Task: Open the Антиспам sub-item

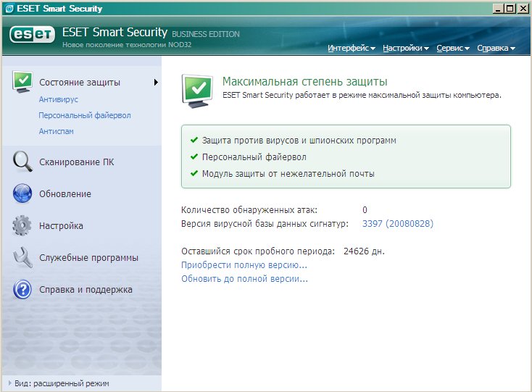Action: [56, 131]
